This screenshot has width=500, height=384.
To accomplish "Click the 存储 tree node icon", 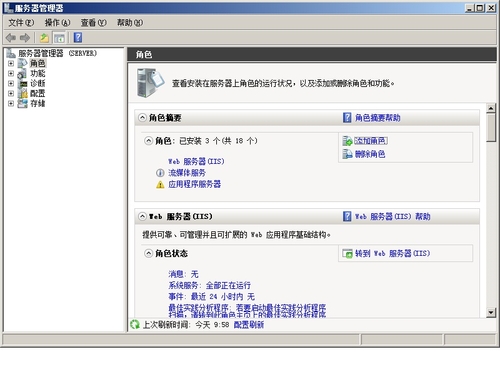I will [x=22, y=103].
